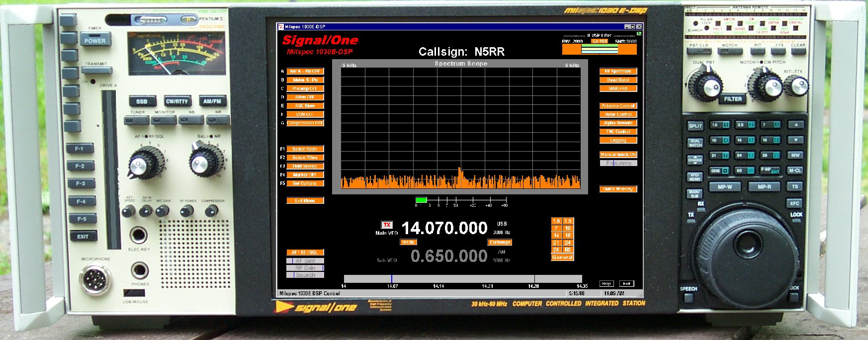The height and width of the screenshot is (340, 868).
Task: Open Rotor Control
Action: point(618,114)
